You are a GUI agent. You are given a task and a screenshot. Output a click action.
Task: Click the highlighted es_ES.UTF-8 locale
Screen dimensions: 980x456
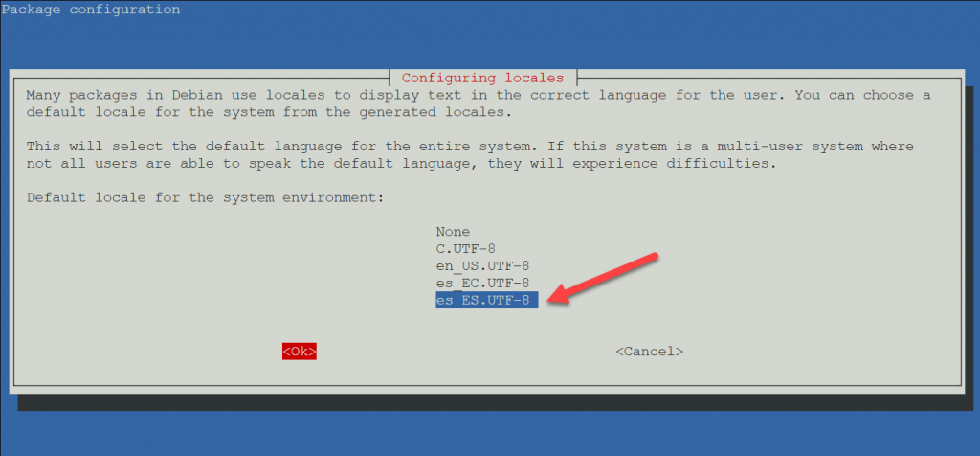pos(486,300)
